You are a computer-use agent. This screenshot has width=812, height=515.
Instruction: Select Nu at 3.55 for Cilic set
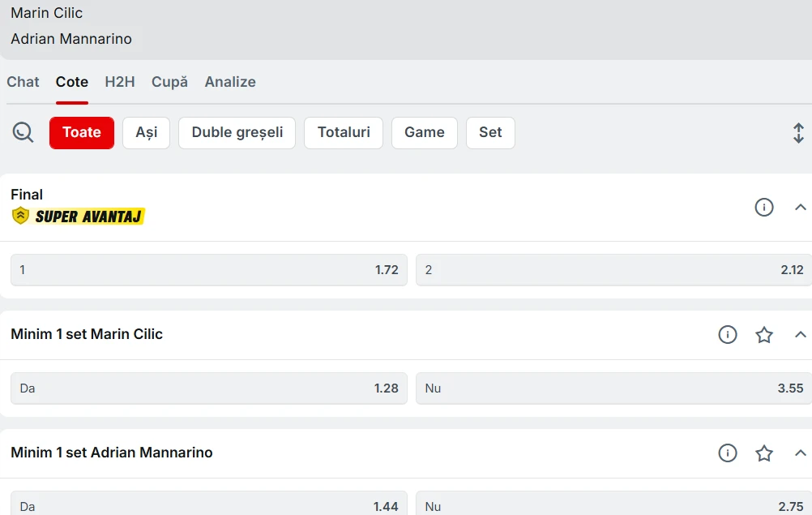613,388
